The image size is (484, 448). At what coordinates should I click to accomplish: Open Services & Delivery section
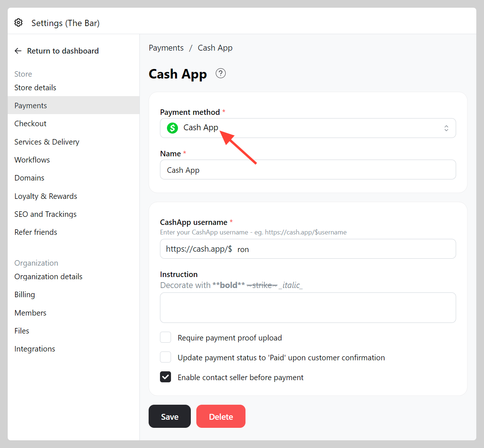point(47,142)
